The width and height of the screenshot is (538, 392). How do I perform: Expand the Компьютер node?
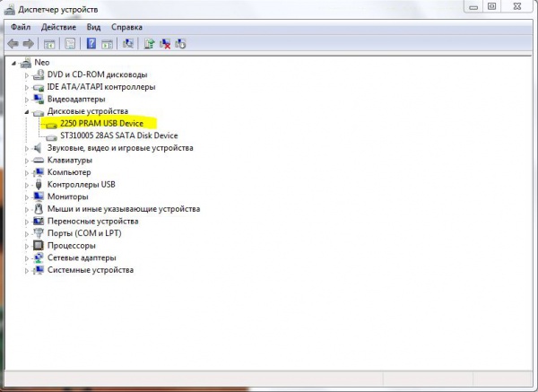(x=26, y=173)
